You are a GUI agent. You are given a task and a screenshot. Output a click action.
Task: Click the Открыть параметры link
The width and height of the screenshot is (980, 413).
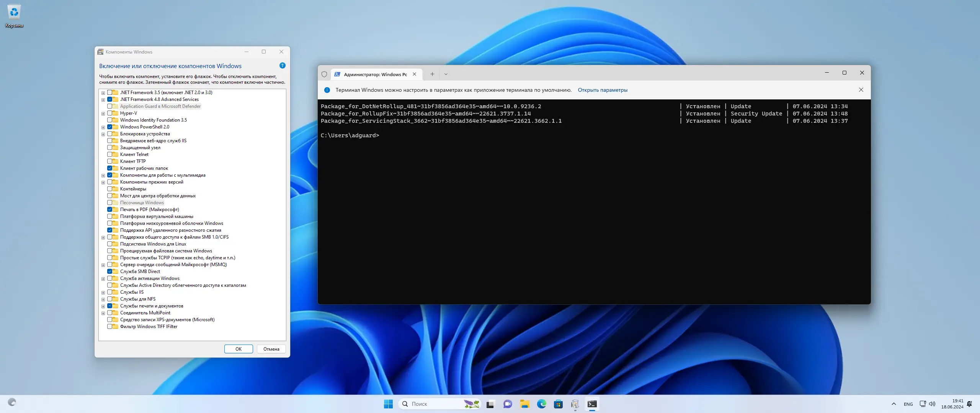(603, 90)
